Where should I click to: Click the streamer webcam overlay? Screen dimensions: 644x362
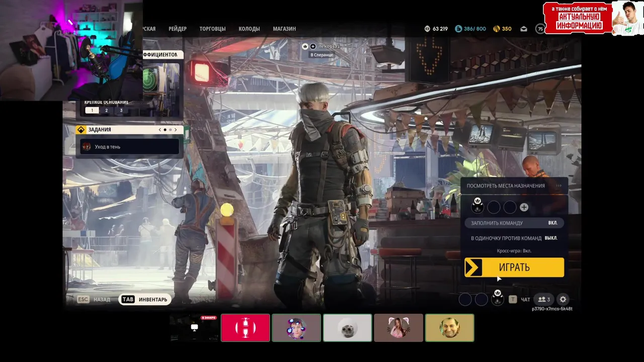click(x=71, y=50)
